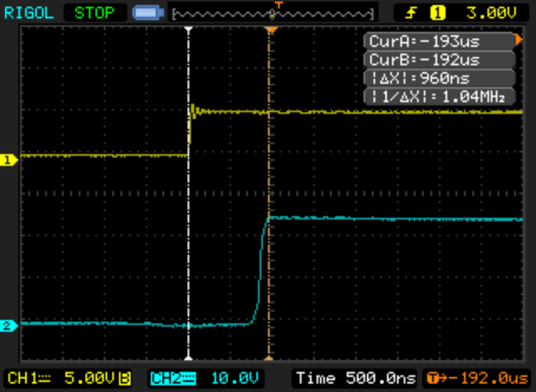Click the highlighted CH2 channel label
The image size is (536, 392).
click(173, 379)
